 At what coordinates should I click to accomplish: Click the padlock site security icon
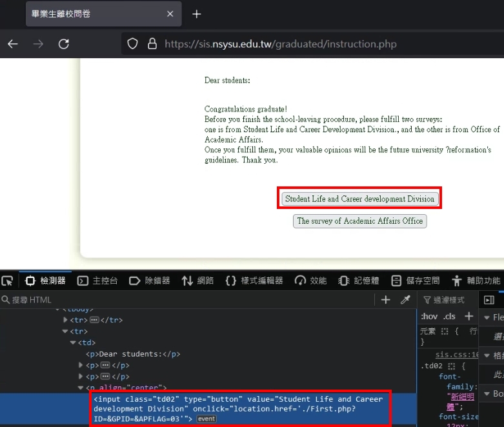tap(152, 44)
